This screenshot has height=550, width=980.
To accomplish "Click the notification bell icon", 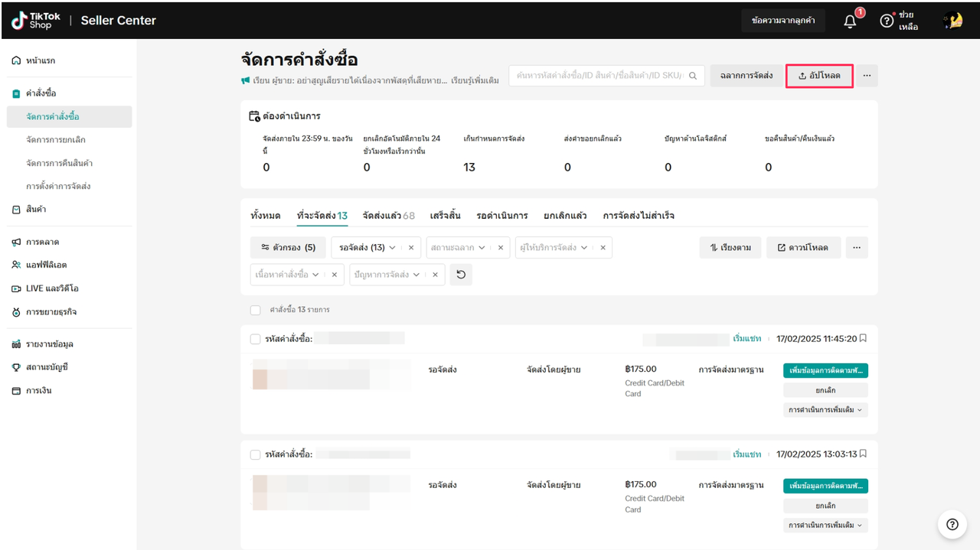I will (x=850, y=21).
